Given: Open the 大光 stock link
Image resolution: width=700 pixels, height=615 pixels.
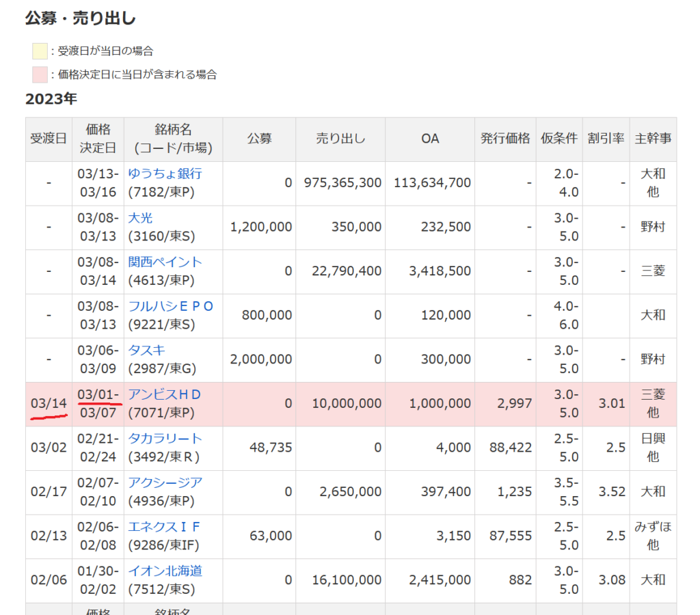Looking at the screenshot, I should click(x=141, y=218).
